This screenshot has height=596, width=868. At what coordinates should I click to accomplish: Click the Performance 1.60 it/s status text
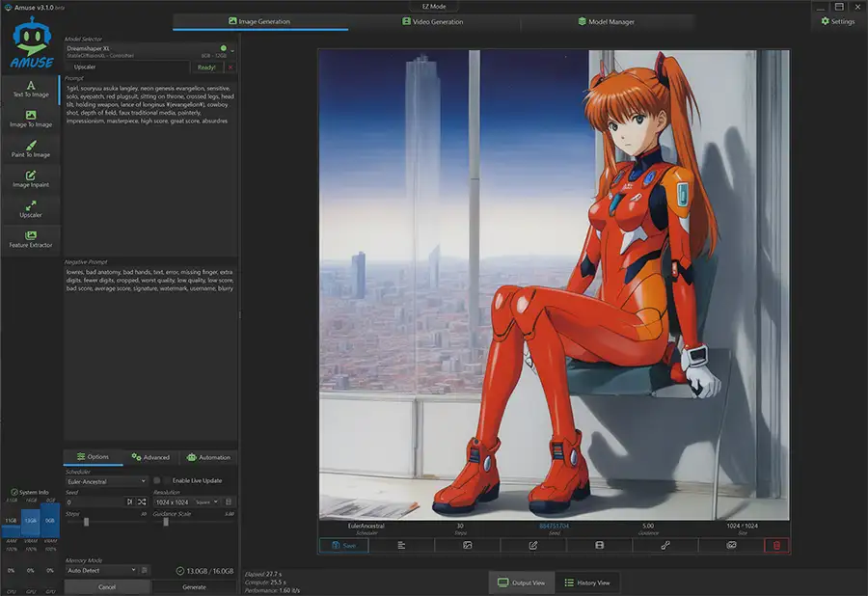pyautogui.click(x=272, y=590)
